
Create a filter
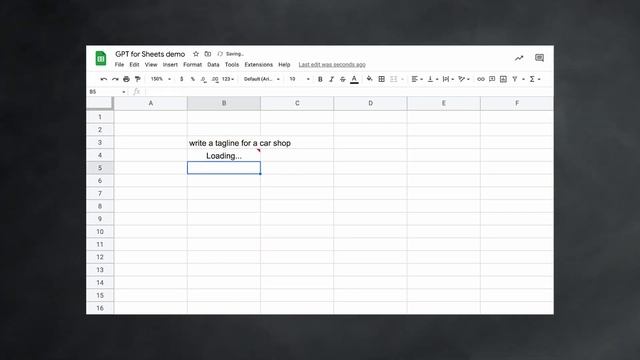pyautogui.click(x=515, y=79)
